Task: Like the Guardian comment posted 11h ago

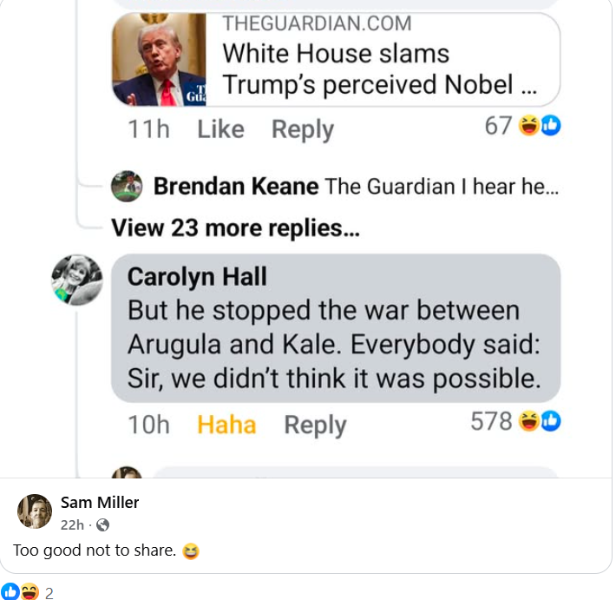Action: (x=220, y=129)
